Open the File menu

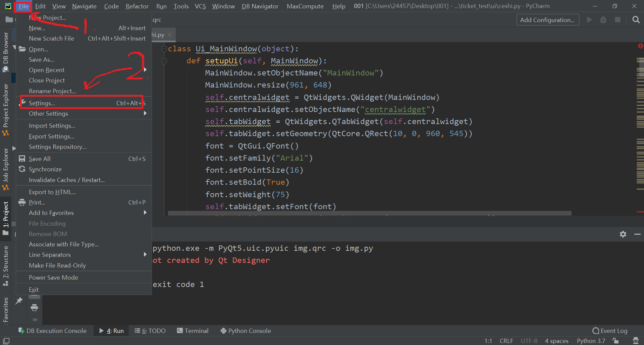point(23,6)
